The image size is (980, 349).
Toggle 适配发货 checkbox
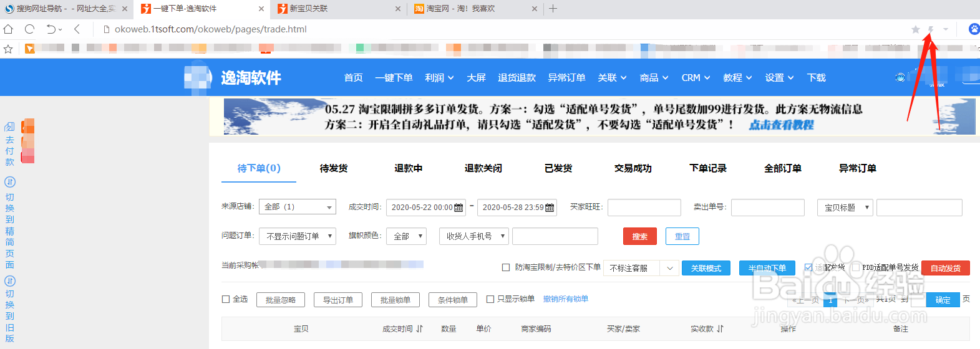tap(808, 267)
